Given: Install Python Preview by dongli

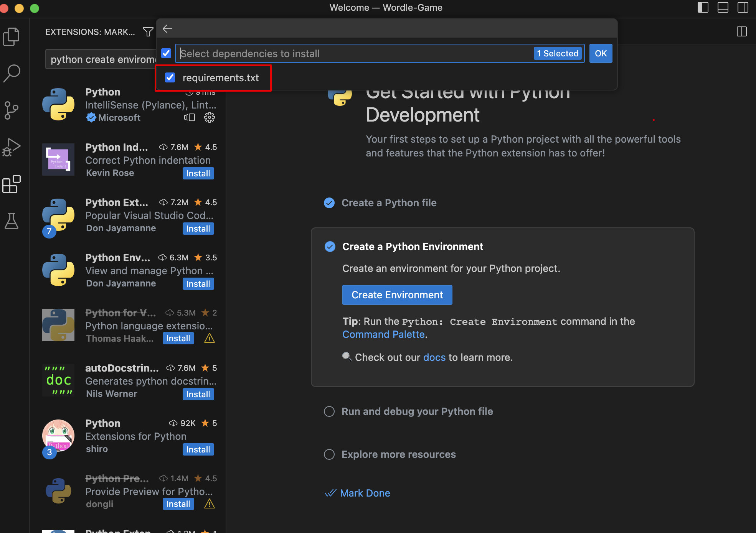Looking at the screenshot, I should [x=178, y=504].
